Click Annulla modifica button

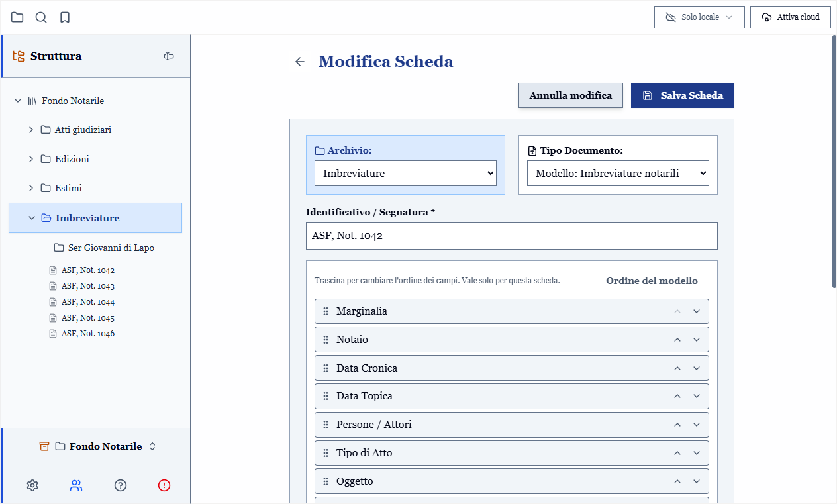click(x=571, y=95)
